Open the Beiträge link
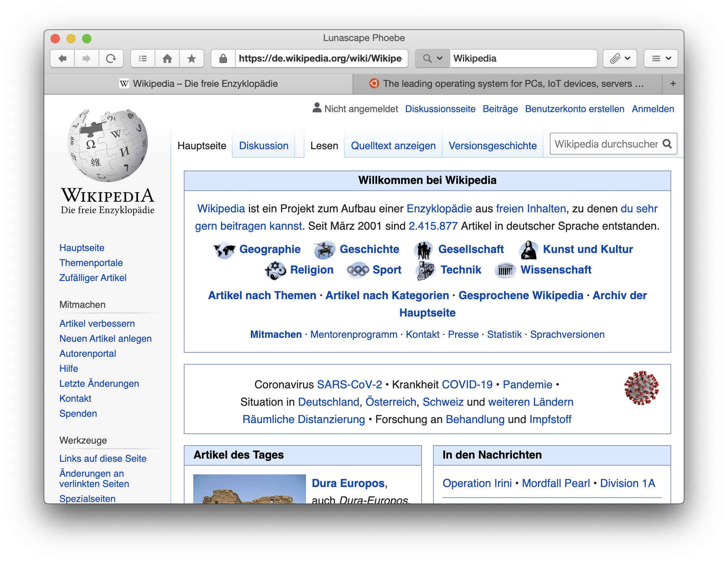This screenshot has width=728, height=562. tap(500, 109)
